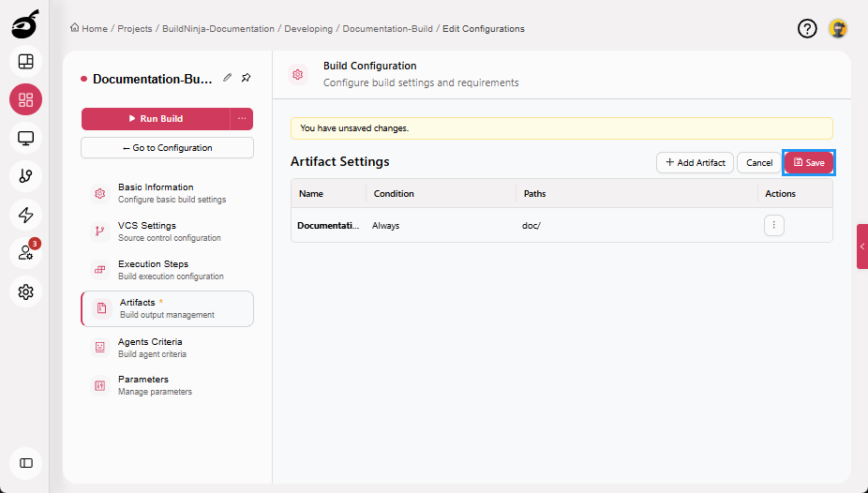
Task: Go to Projects breadcrumb link
Action: [135, 28]
